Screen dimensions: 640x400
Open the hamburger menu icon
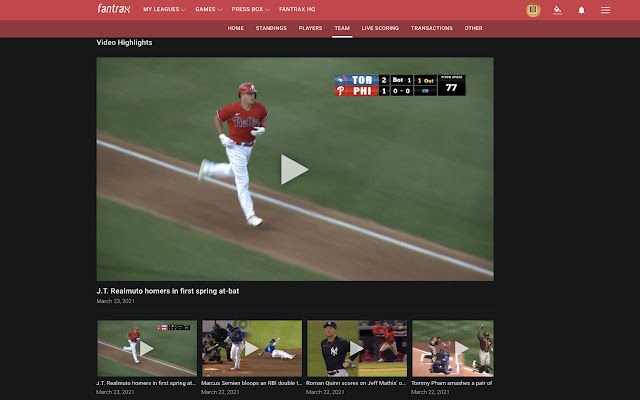tap(605, 10)
